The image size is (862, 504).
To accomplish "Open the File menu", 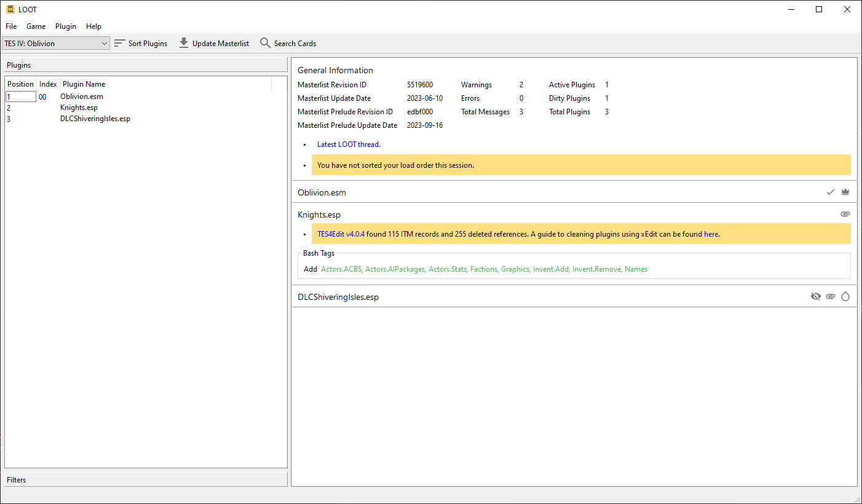I will click(x=11, y=26).
